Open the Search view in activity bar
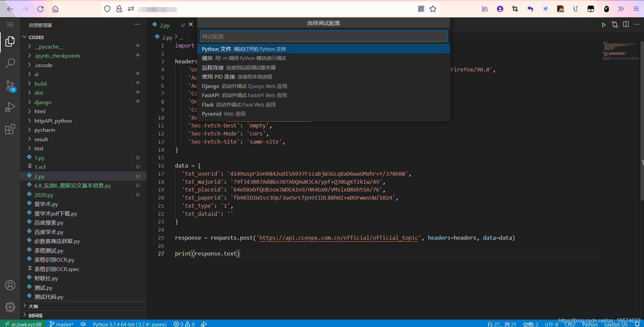Screen dimensions: 644x327 (x=10, y=63)
